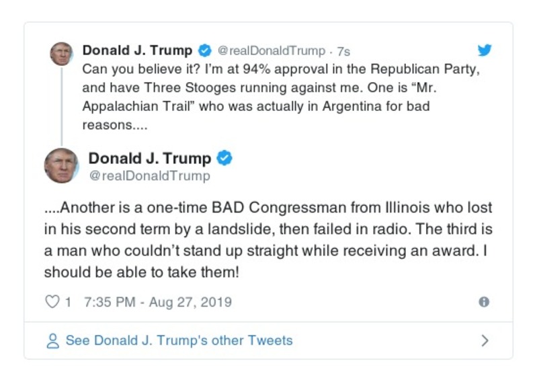Click the verified badge in the quoted tweet
Image resolution: width=537 pixels, height=392 pixels.
pos(204,50)
